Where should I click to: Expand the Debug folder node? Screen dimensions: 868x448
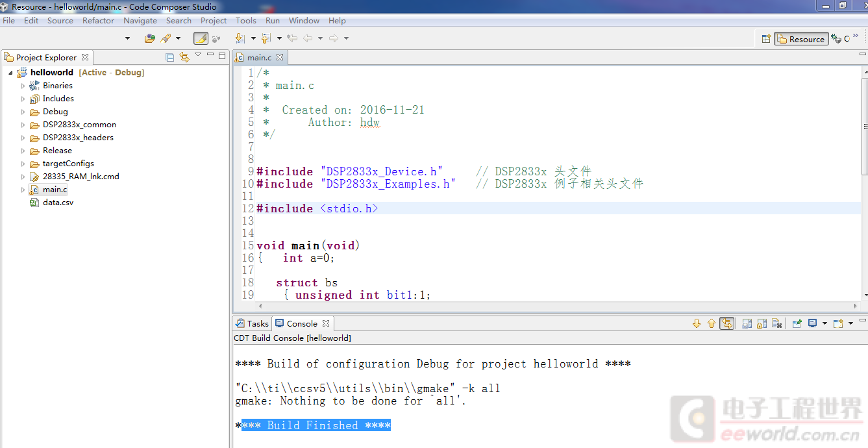point(23,112)
